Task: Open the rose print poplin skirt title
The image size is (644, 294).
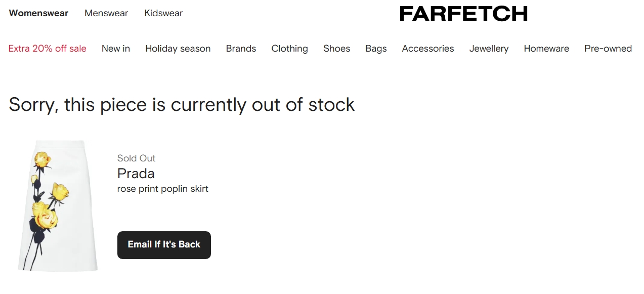Action: [163, 189]
